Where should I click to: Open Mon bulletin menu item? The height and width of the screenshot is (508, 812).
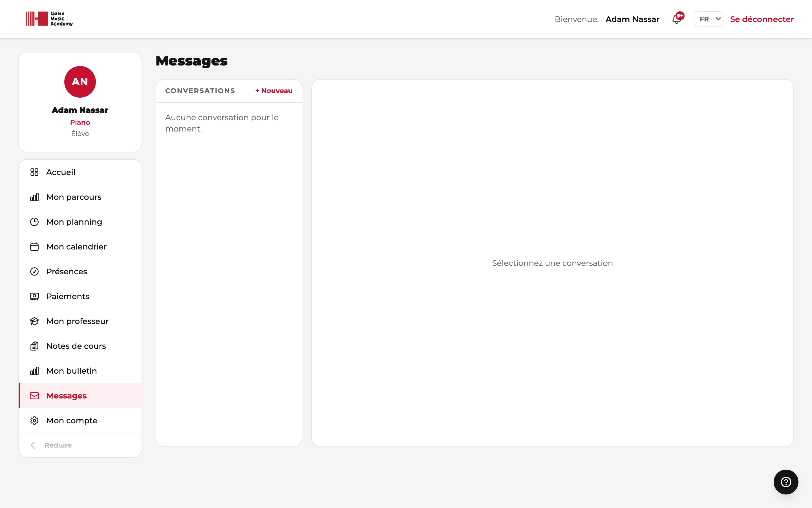80,371
